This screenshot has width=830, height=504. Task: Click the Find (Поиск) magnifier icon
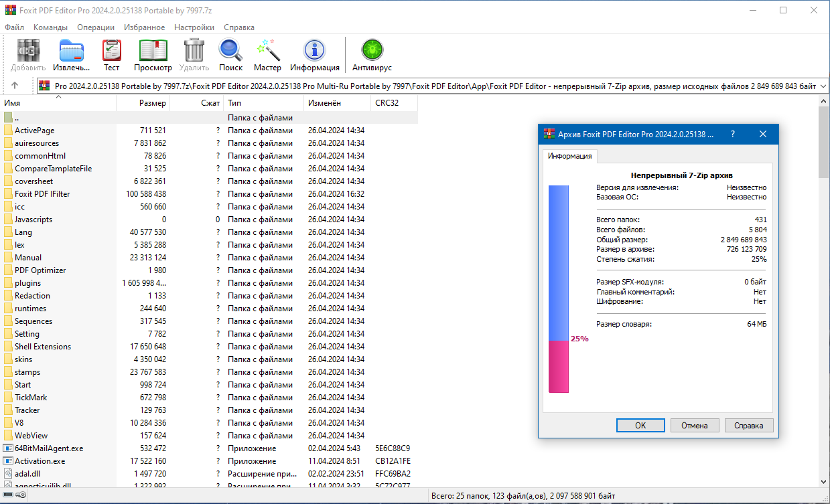[x=230, y=55]
